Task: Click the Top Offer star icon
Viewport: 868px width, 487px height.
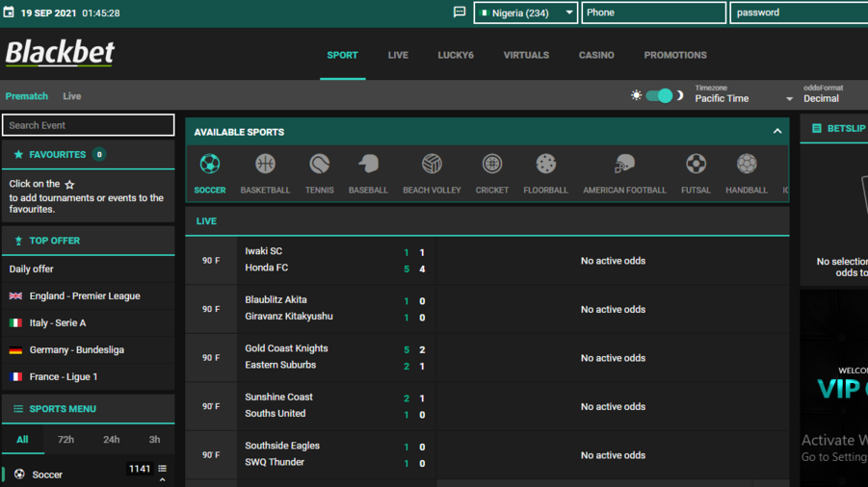Action: coord(18,241)
